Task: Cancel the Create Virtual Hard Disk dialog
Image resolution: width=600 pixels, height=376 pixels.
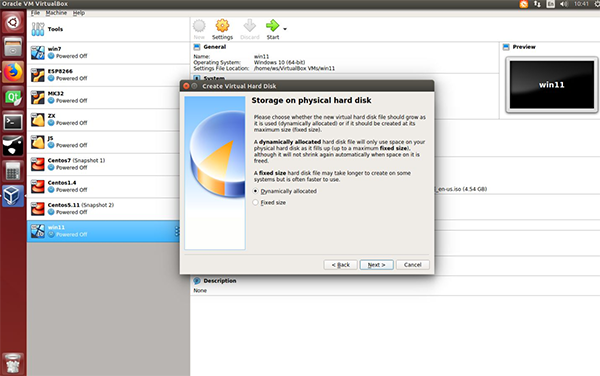Action: (x=412, y=265)
